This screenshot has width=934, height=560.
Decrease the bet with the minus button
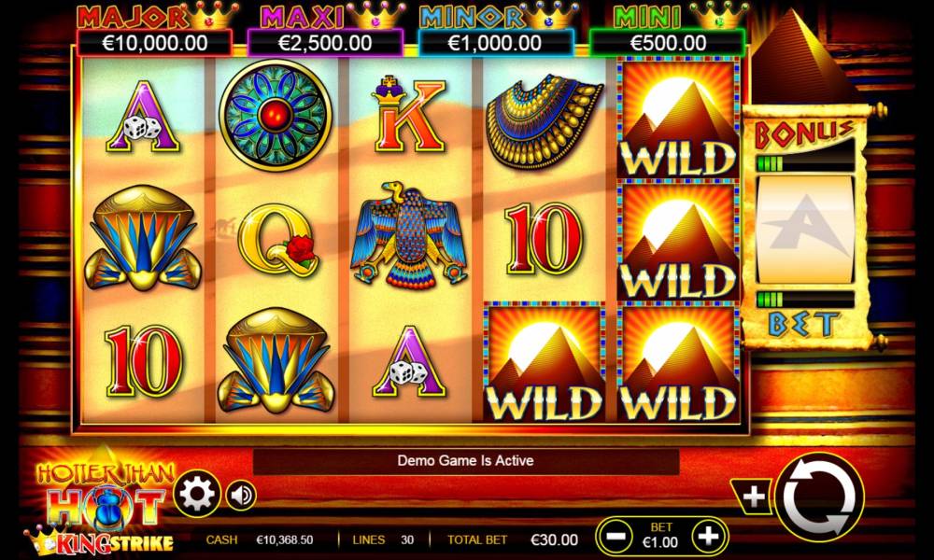pyautogui.click(x=616, y=537)
